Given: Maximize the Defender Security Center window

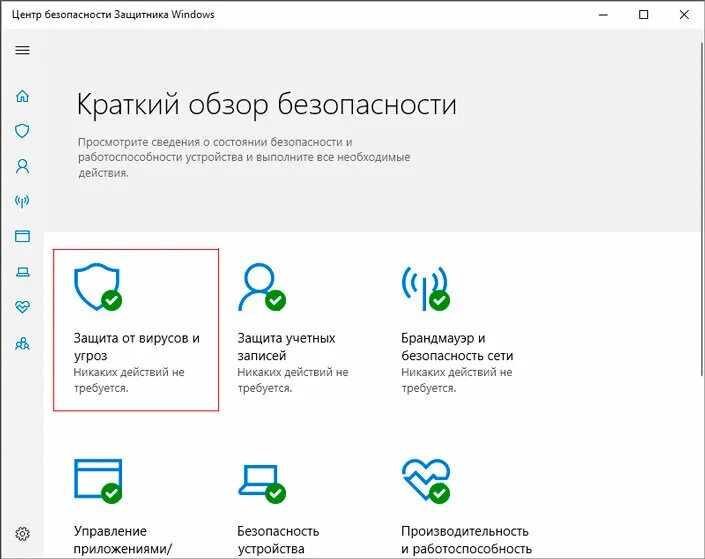Looking at the screenshot, I should coord(643,15).
